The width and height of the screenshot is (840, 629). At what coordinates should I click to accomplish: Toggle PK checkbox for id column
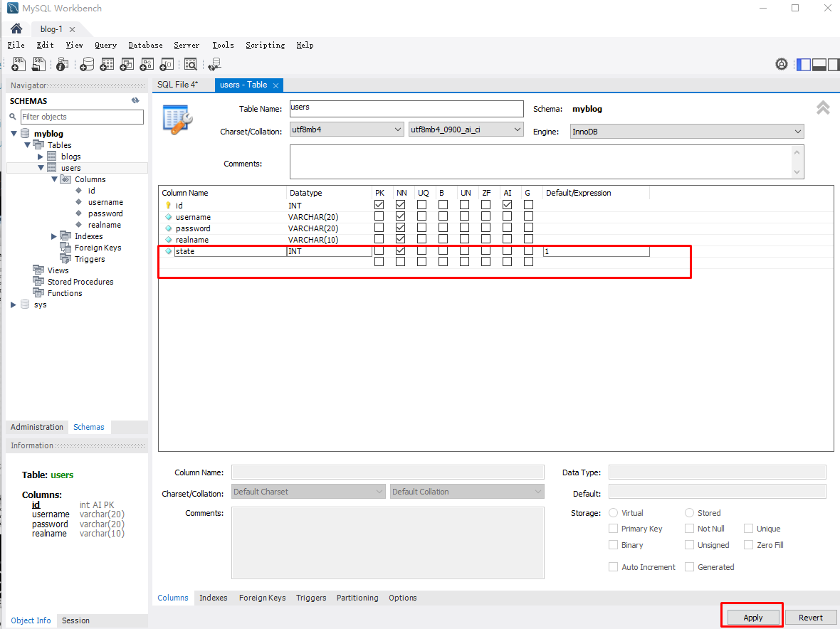point(379,205)
